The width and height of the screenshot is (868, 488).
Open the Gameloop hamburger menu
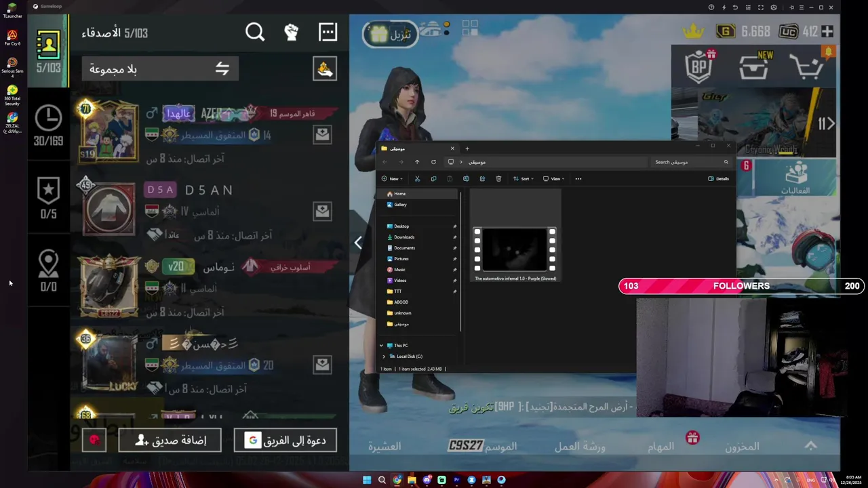801,7
